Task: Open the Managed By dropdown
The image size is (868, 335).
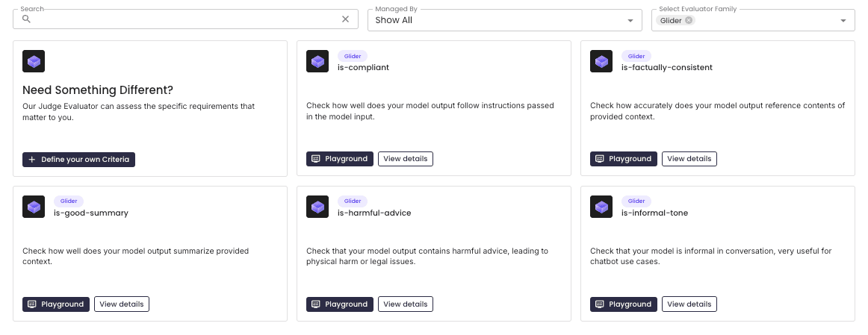Action: [504, 20]
